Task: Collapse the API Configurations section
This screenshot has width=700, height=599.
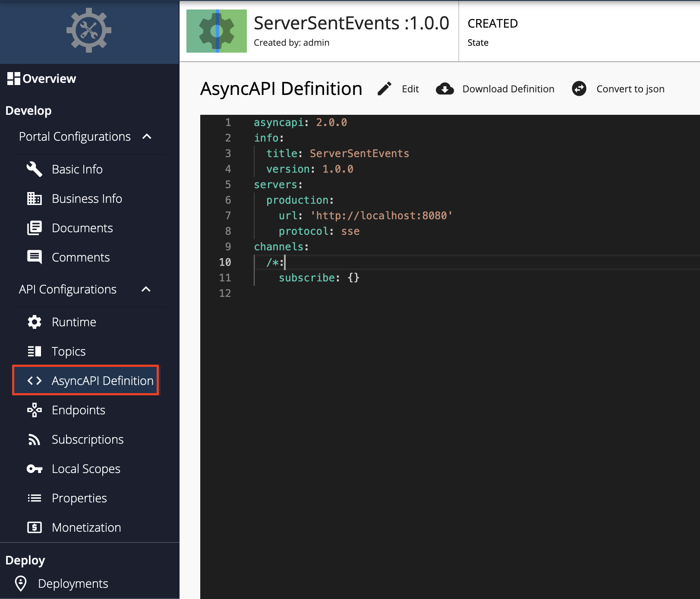Action: 147,290
